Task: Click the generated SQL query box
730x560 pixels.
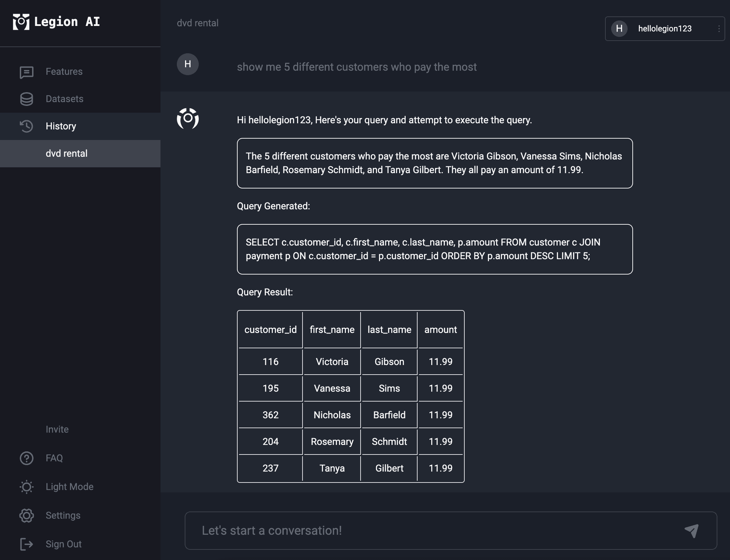Action: [435, 249]
